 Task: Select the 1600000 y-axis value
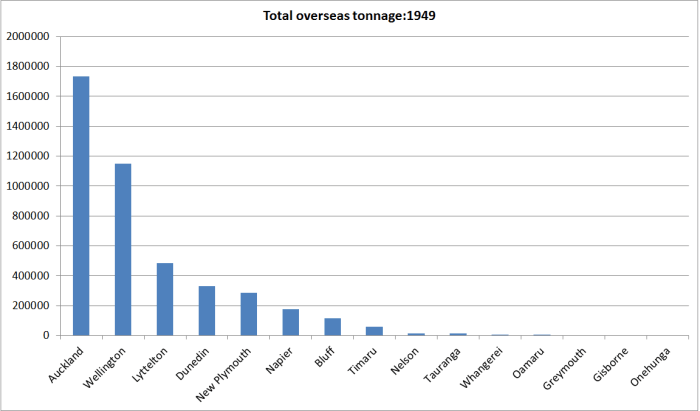[x=28, y=96]
